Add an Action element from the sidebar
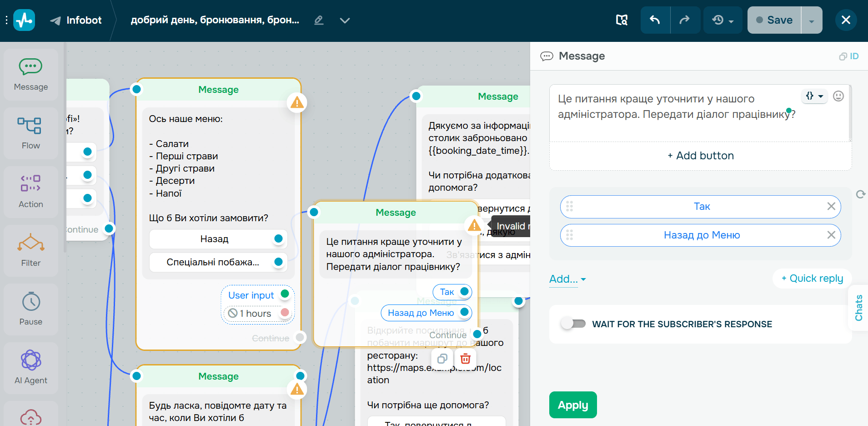868x426 pixels. click(x=31, y=192)
